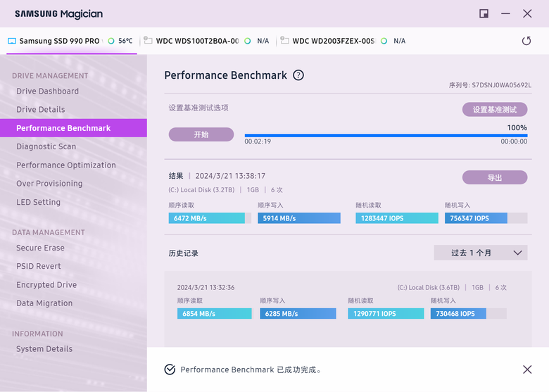
Task: Click the WDC WDS100T2B0A drive icon
Action: (x=148, y=41)
